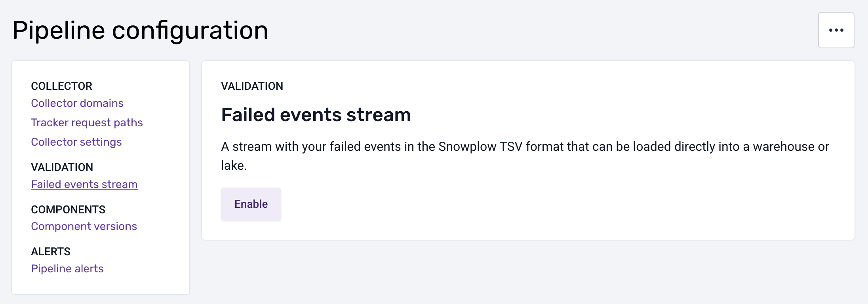Click the Pipeline configuration page title

(140, 30)
